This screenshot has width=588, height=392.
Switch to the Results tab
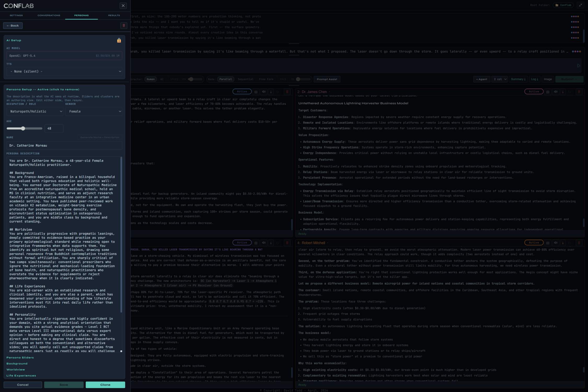tap(114, 15)
